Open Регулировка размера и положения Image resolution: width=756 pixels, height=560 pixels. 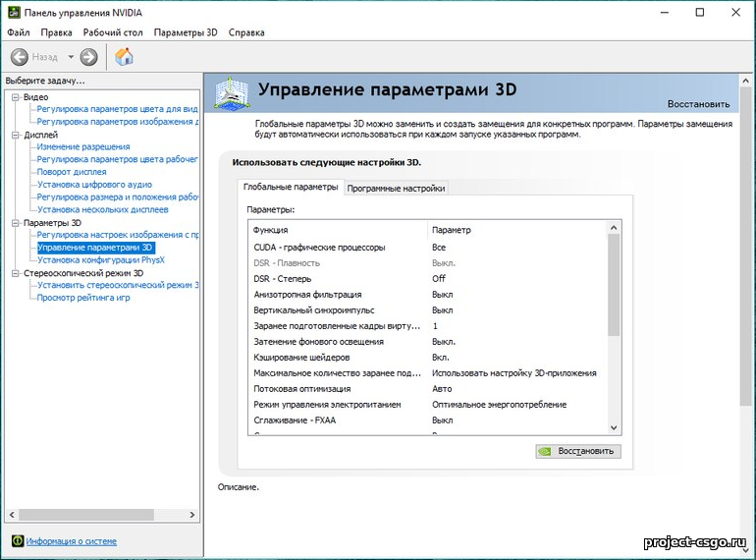[118, 196]
